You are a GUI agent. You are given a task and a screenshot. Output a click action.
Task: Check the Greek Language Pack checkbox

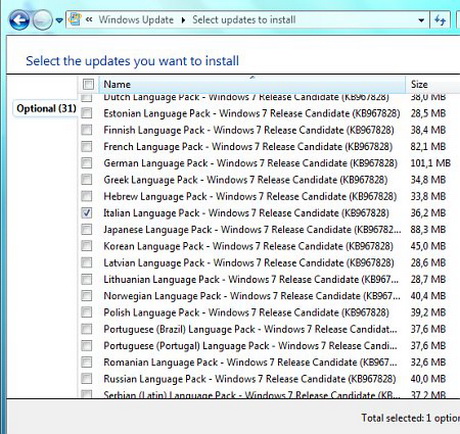tap(87, 180)
